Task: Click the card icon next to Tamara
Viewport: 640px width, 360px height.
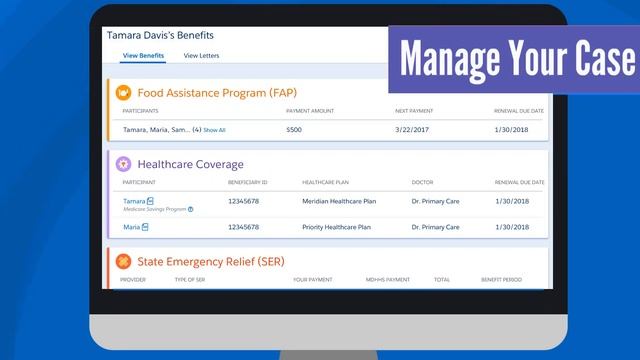Action: (150, 201)
